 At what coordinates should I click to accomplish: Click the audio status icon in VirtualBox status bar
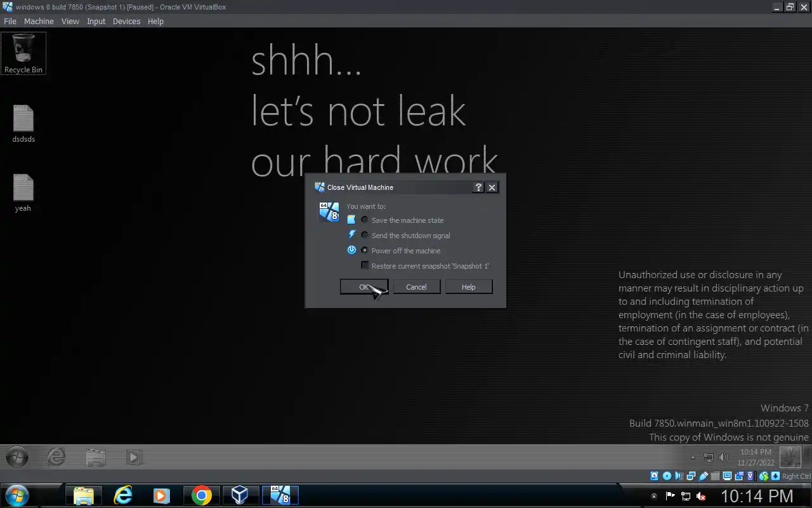point(679,476)
